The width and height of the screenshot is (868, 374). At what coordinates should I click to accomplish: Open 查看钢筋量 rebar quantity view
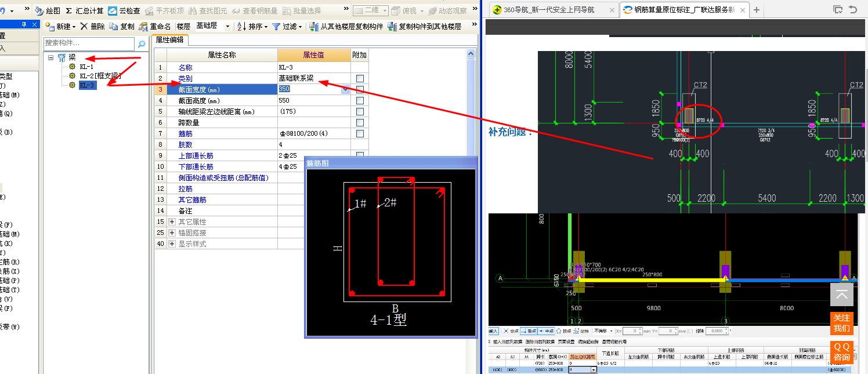pyautogui.click(x=254, y=10)
